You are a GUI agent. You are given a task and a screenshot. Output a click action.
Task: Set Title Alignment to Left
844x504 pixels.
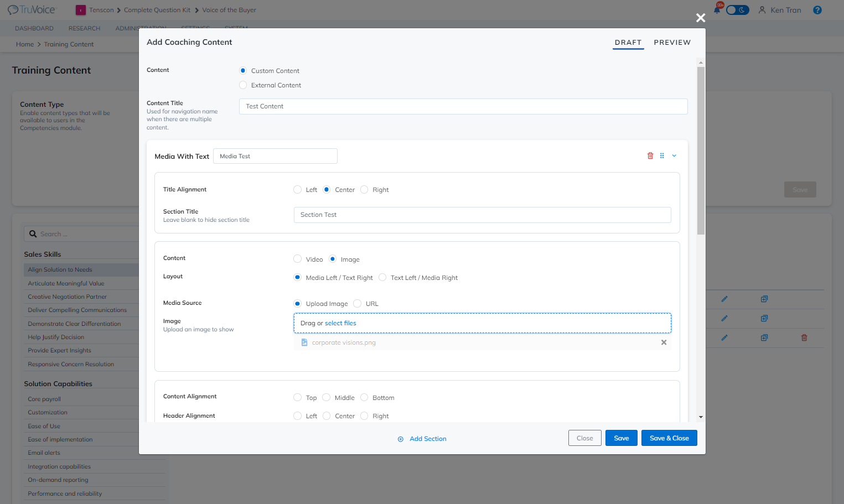(298, 190)
